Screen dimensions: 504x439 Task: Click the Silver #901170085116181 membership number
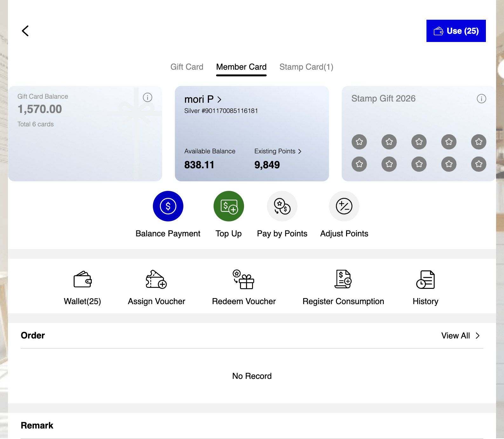click(221, 111)
